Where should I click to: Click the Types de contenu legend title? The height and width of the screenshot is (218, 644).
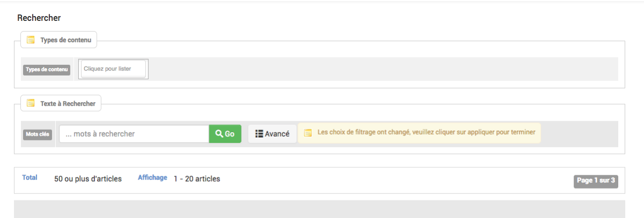pyautogui.click(x=65, y=40)
